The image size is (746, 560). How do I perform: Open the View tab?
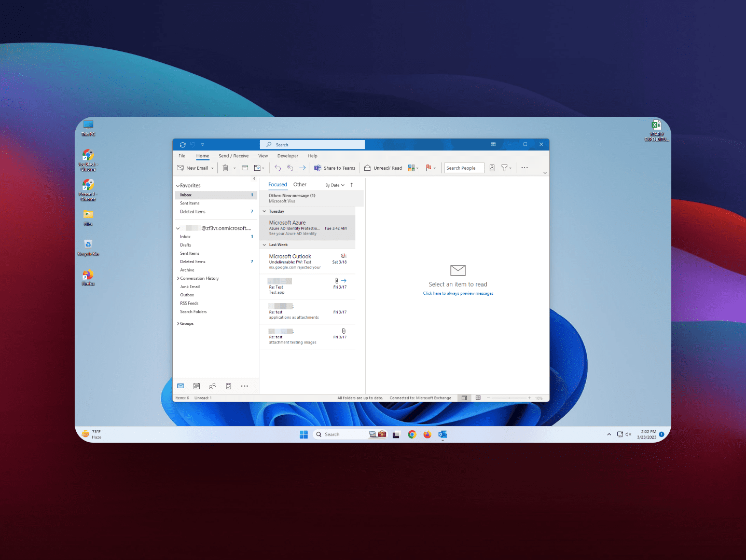point(263,156)
